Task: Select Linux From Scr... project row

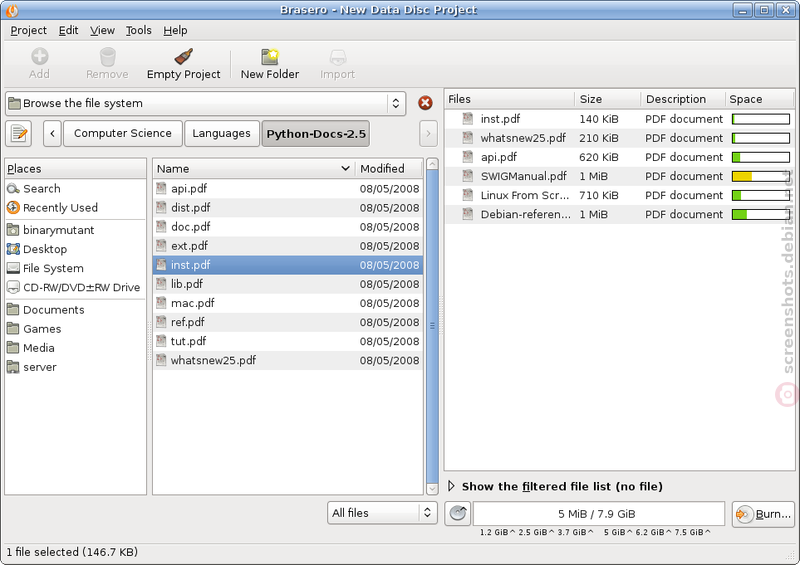Action: (x=619, y=195)
